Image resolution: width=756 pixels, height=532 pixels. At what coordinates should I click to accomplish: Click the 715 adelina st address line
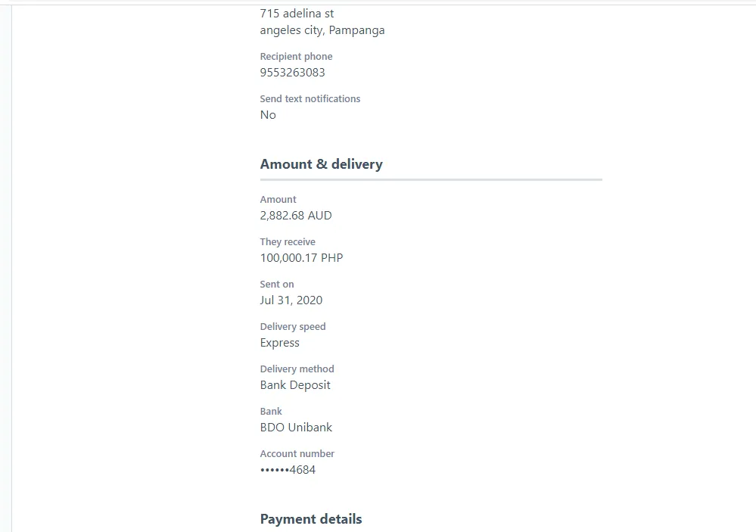point(297,14)
